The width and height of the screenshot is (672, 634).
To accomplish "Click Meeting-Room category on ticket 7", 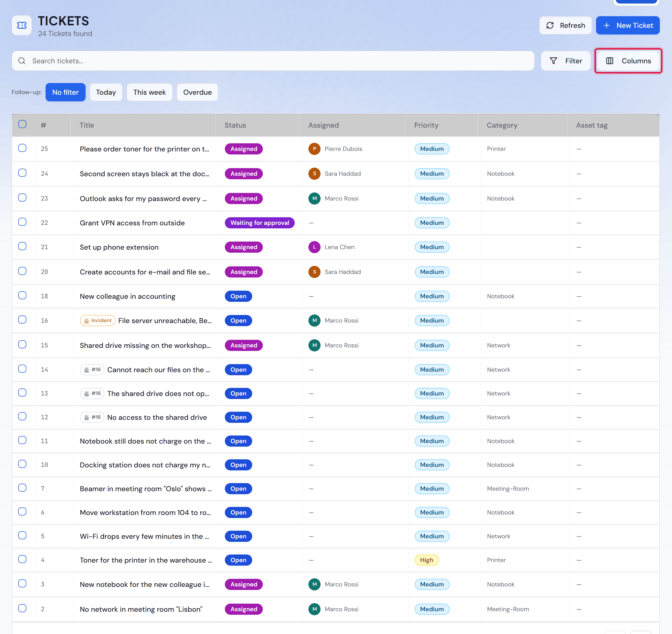I will coord(508,489).
